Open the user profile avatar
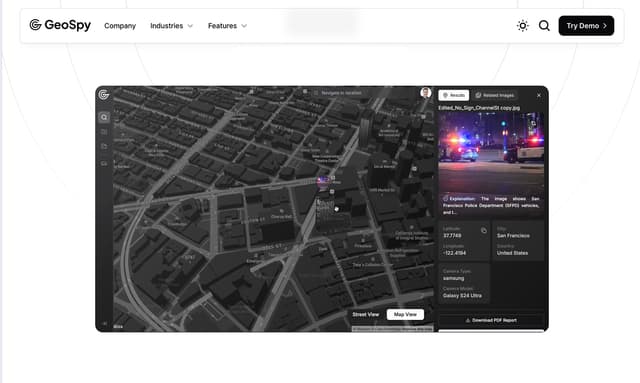The height and width of the screenshot is (383, 640). (x=426, y=93)
